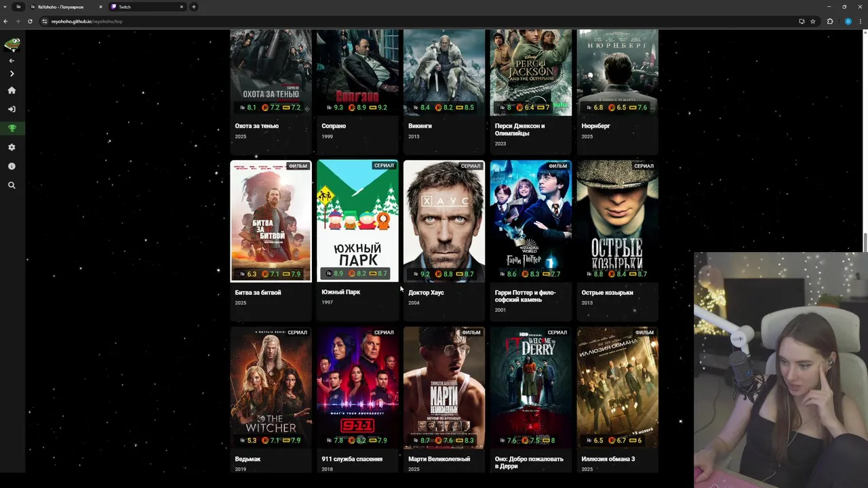The width and height of the screenshot is (868, 488).
Task: Open the Сопрано poster
Action: [x=357, y=71]
